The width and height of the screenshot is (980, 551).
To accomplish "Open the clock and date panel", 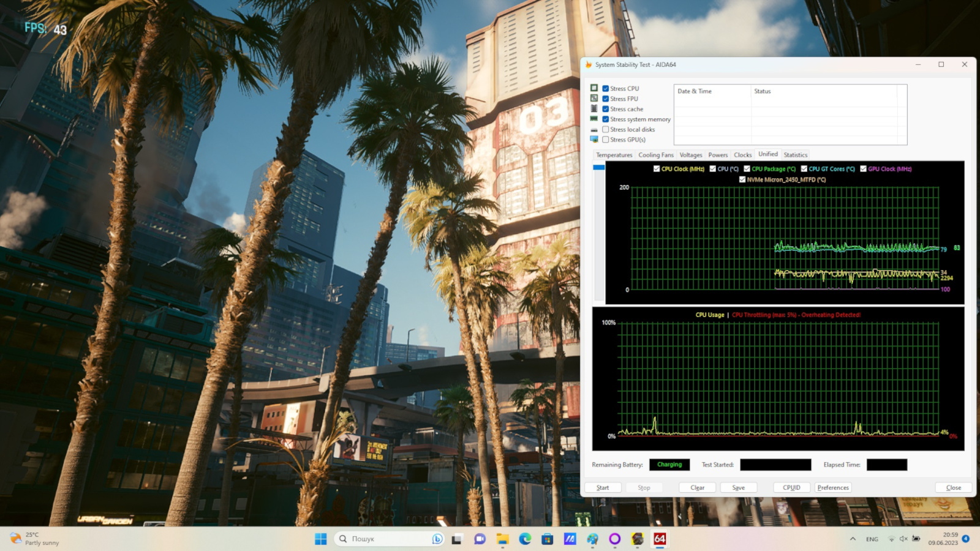I will (x=943, y=539).
